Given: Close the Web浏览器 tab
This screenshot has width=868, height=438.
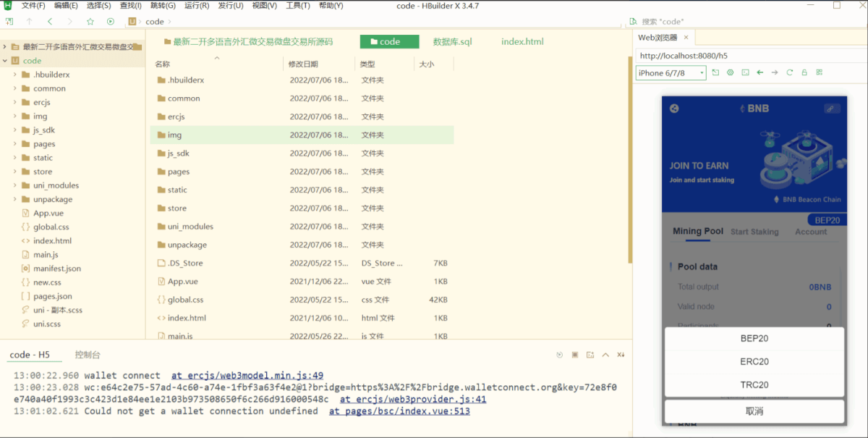Looking at the screenshot, I should click(x=686, y=38).
